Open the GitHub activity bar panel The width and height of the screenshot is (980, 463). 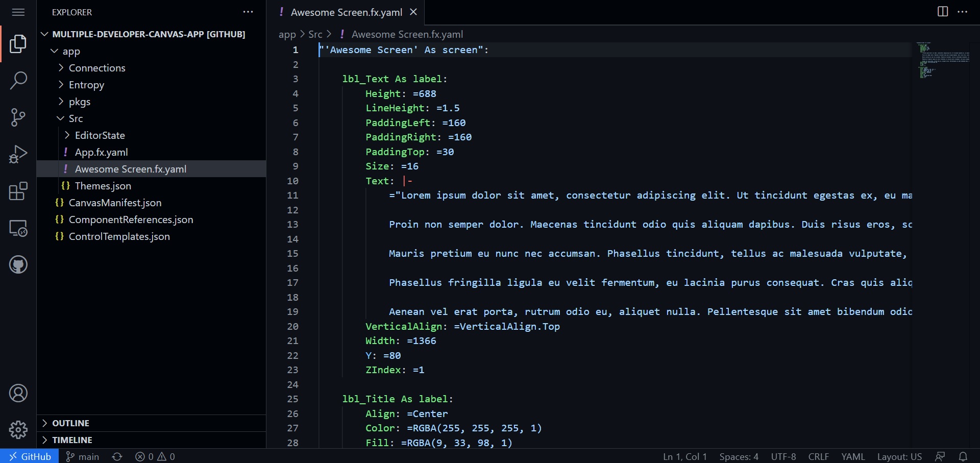(x=18, y=264)
